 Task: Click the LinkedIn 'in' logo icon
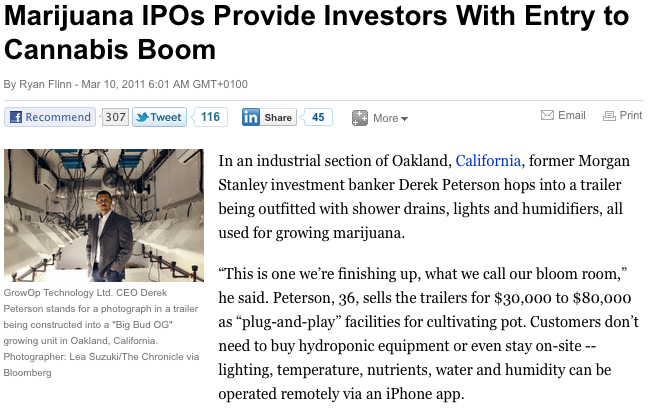pyautogui.click(x=251, y=117)
